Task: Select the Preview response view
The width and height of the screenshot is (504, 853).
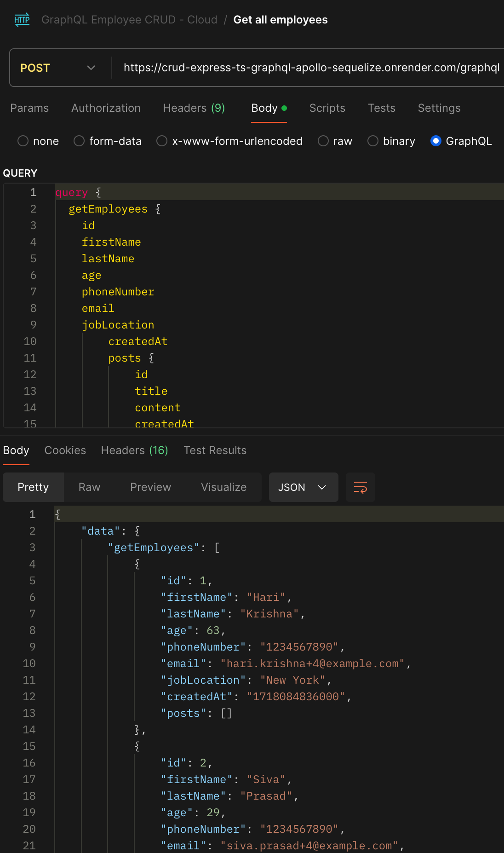Action: coord(150,487)
